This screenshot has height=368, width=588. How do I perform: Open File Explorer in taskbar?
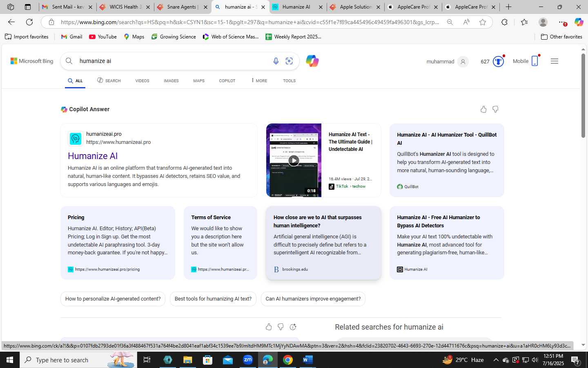pos(187,360)
